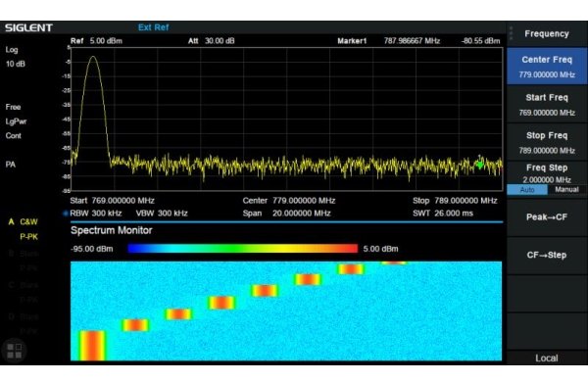
Task: Click the -95.00 dBm color scale minimum
Action: coord(92,249)
